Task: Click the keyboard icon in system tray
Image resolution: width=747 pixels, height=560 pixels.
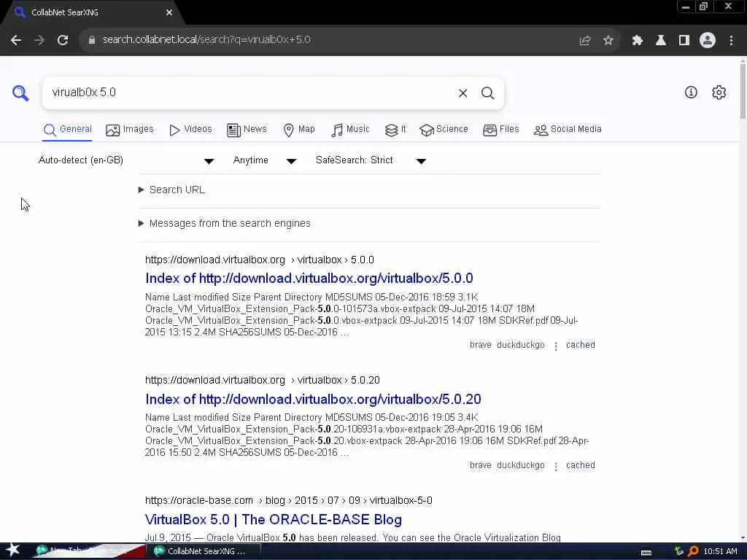Action: click(646, 553)
